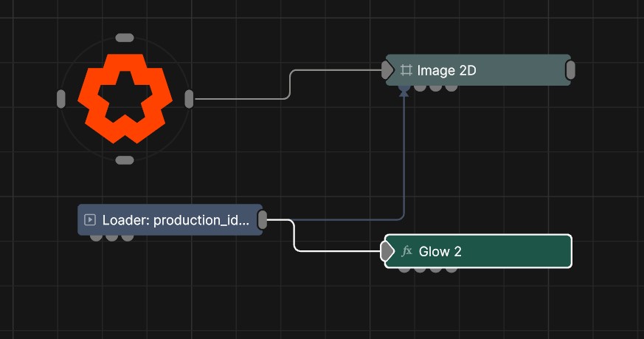
Task: Select the Image 2D node label
Action: point(446,70)
